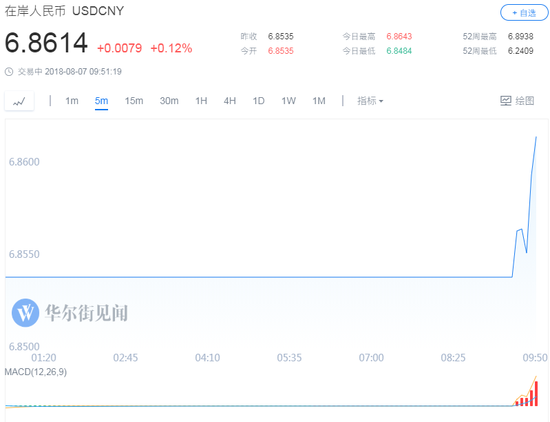Screen dimensions: 550x422
Task: Click the 04:10 time axis label
Action: click(208, 358)
